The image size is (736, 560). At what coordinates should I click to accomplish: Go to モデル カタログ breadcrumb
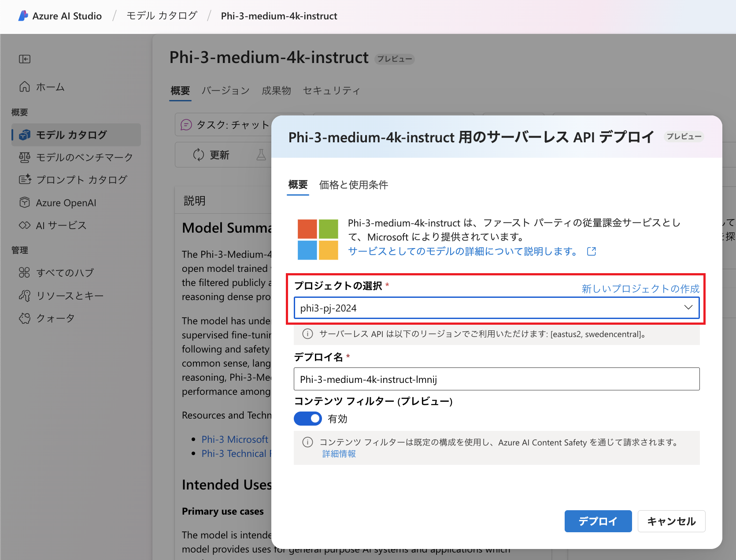point(162,16)
